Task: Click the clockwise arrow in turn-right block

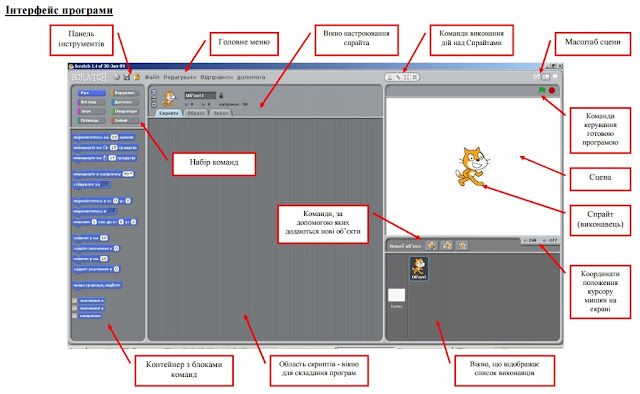Action: pyautogui.click(x=106, y=147)
